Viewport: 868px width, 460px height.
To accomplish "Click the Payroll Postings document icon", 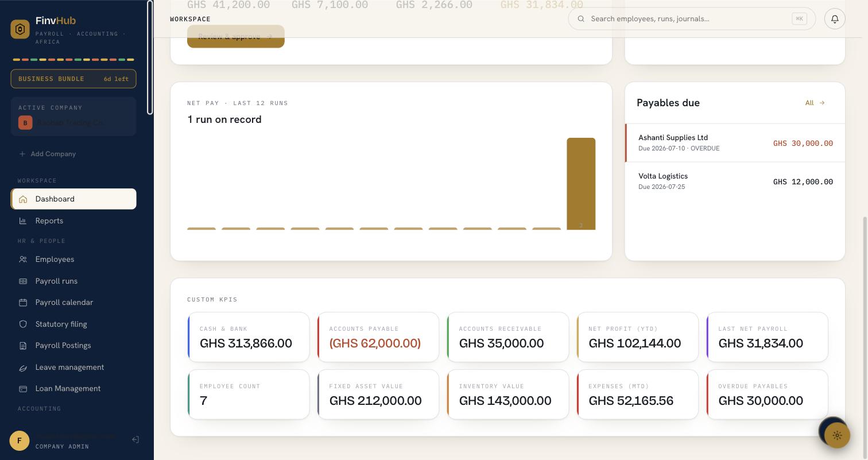I will 23,346.
